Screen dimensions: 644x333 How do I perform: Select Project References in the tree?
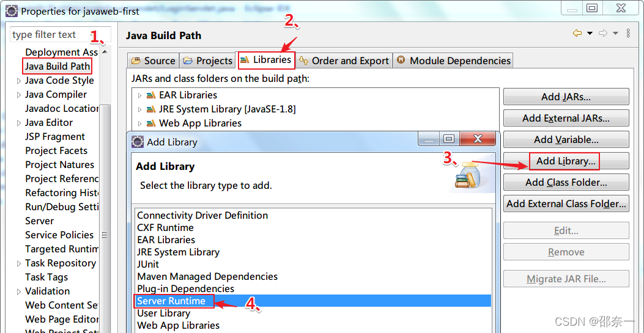click(61, 178)
